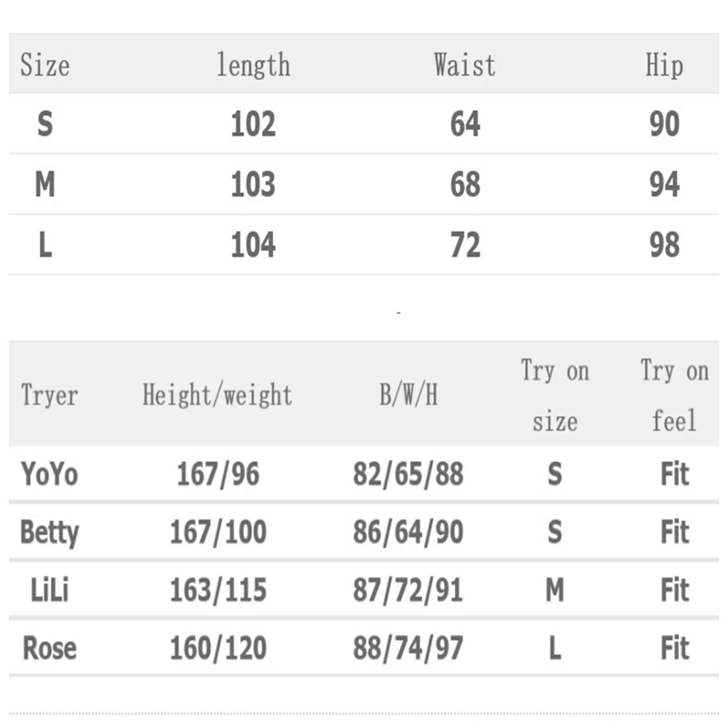Click the S size row label
728x728 pixels.
[45, 124]
